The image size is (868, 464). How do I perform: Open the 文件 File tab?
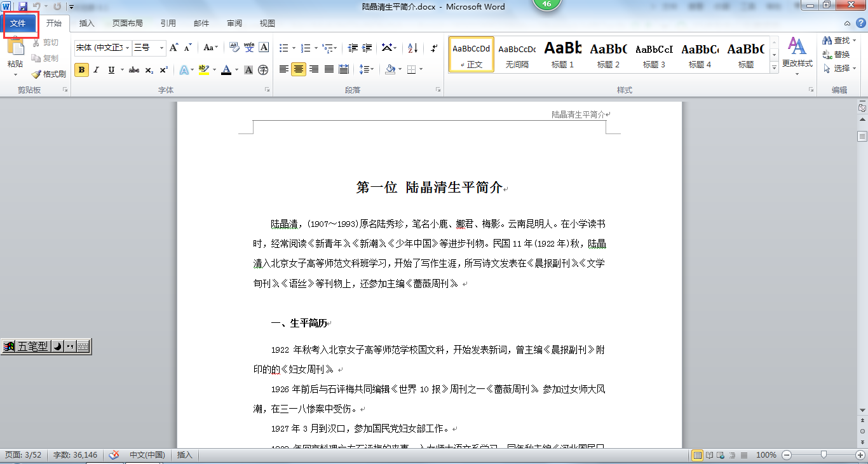[x=18, y=24]
